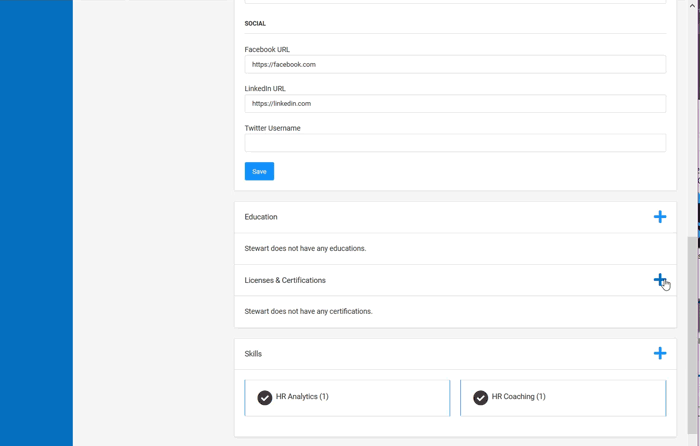Click the Save button
This screenshot has height=446, width=700.
pos(259,171)
